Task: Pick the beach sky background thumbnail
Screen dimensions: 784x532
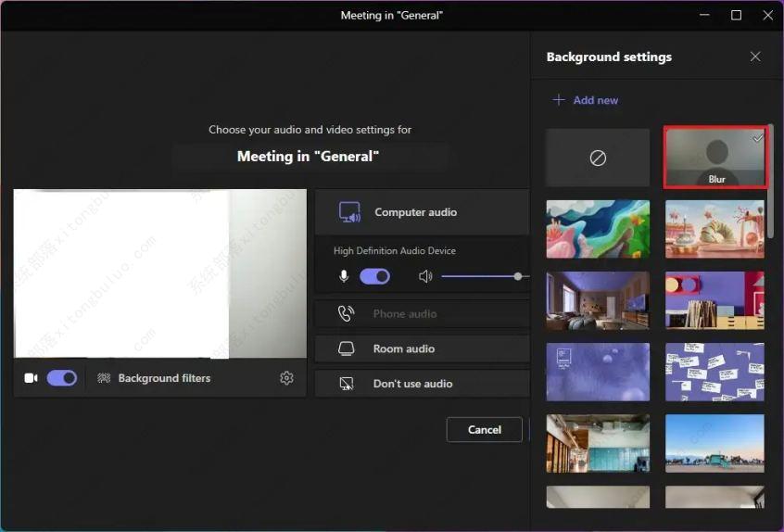Action: pos(714,444)
